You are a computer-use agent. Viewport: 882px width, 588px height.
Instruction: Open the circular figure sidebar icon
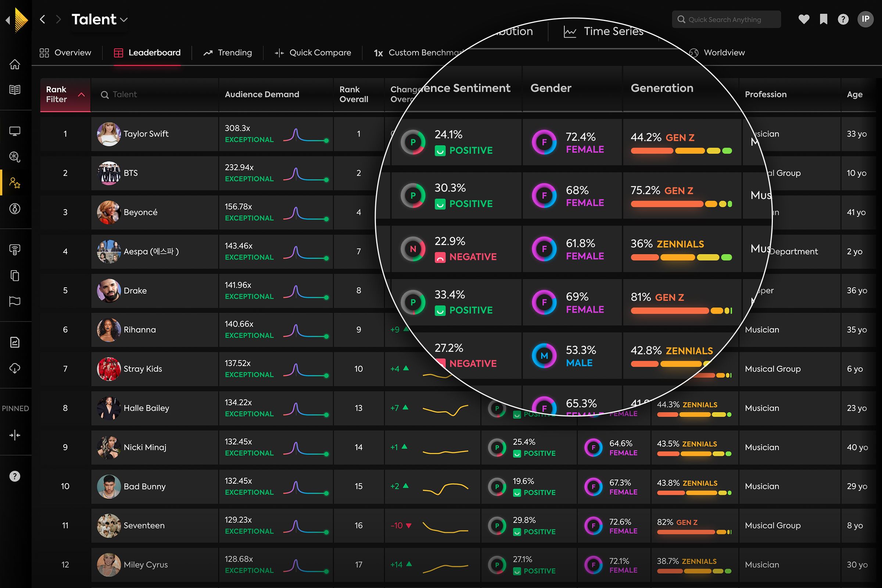pyautogui.click(x=15, y=208)
